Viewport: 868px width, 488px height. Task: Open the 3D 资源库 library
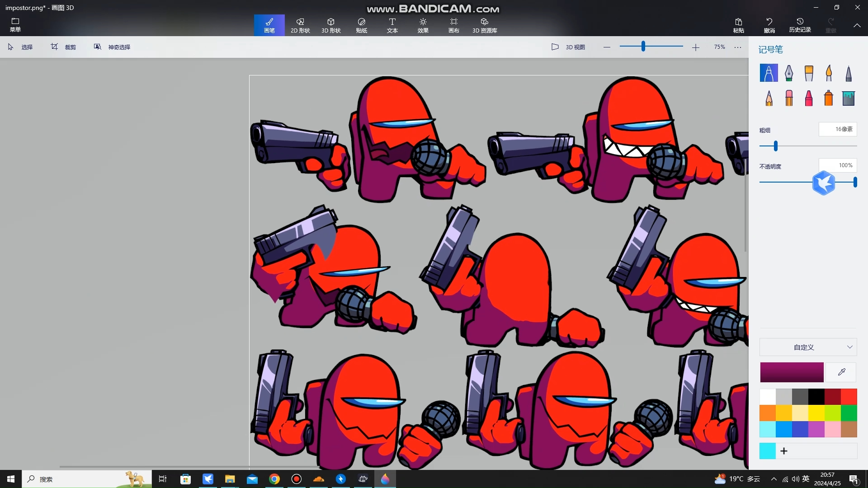click(x=485, y=25)
